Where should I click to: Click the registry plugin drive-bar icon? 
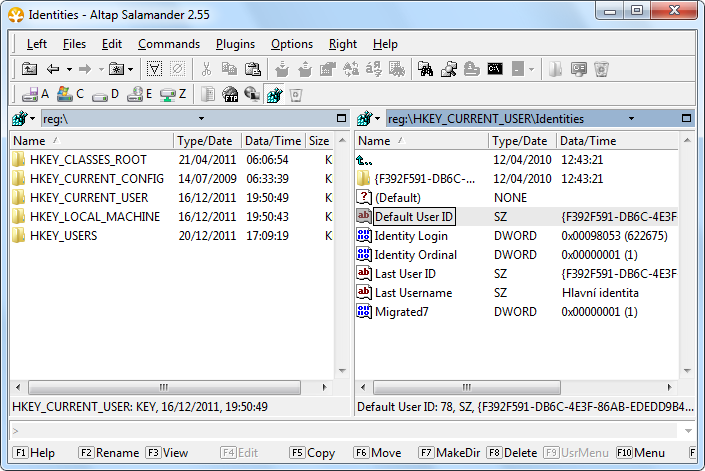[274, 94]
